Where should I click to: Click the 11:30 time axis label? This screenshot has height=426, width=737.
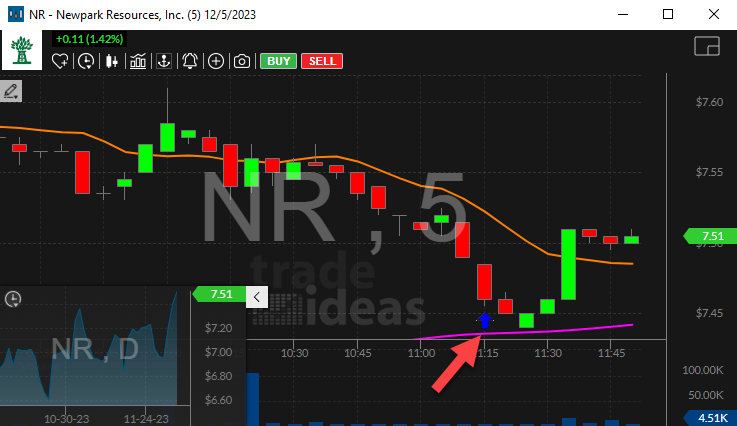point(548,353)
